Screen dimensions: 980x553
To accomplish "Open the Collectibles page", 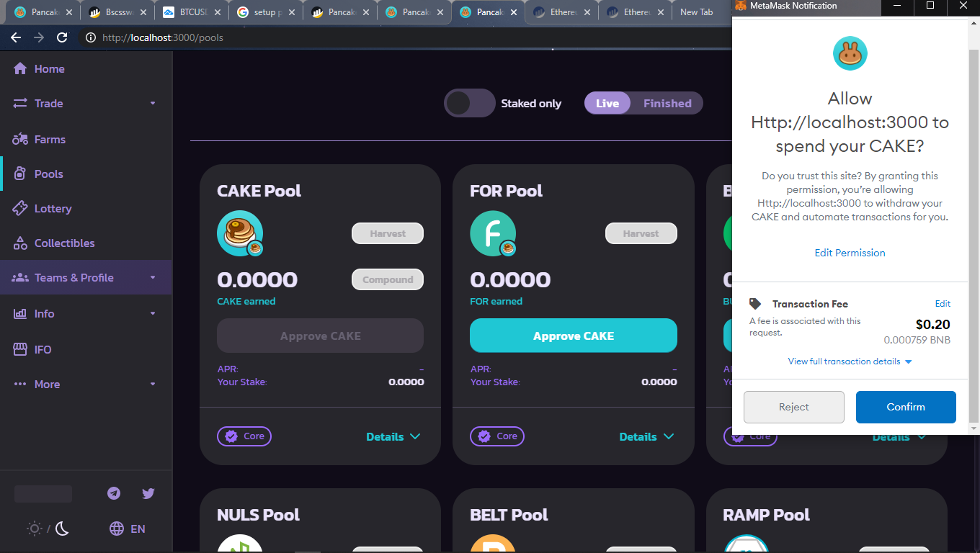I will coord(63,243).
